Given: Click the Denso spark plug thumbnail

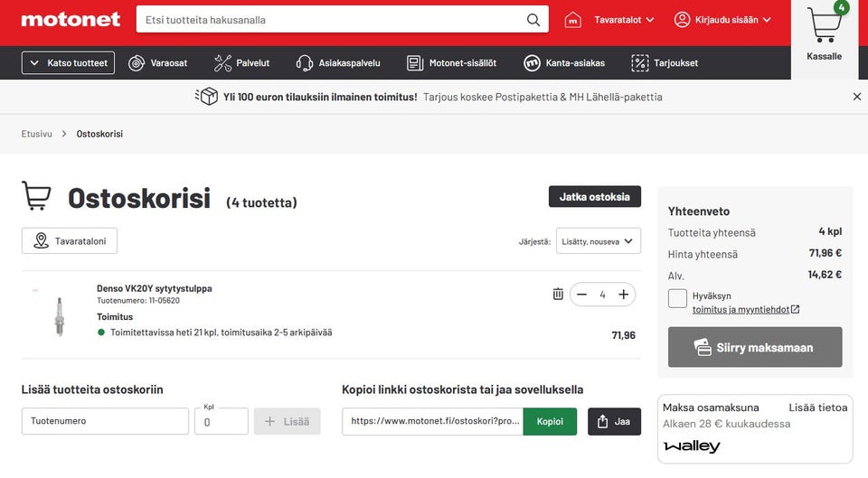Looking at the screenshot, I should (60, 316).
